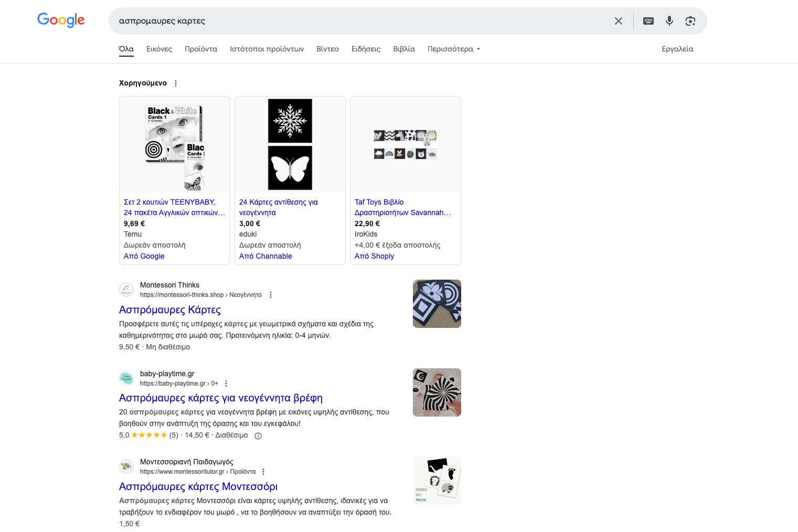Open the TEENYBABY Temu product image
798x532 pixels.
point(175,145)
